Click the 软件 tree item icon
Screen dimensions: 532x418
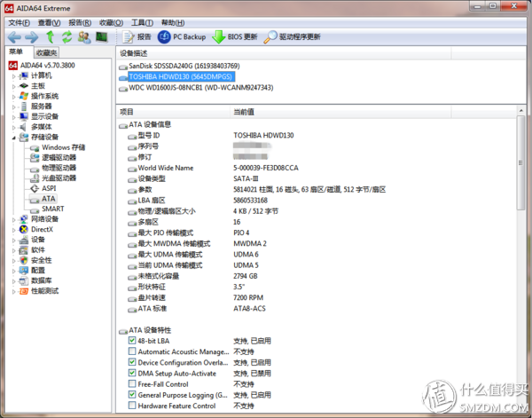pos(23,250)
